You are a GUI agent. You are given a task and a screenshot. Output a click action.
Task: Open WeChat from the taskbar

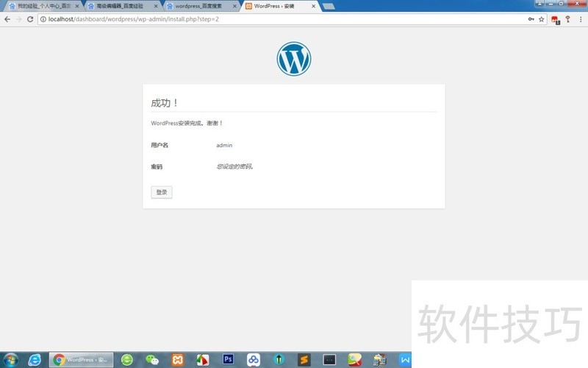point(152,360)
